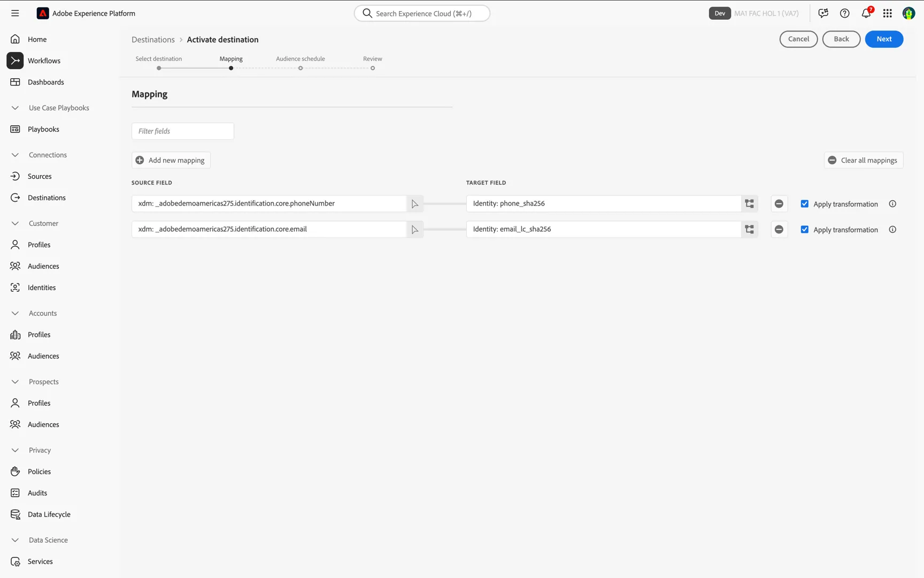Select source field arrow for email row

tap(415, 230)
